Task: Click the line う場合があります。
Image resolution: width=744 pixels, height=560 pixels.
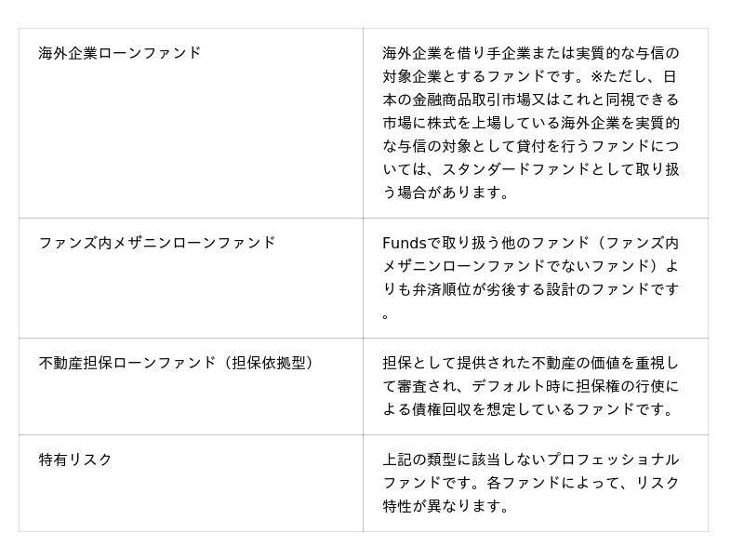Action: click(447, 193)
